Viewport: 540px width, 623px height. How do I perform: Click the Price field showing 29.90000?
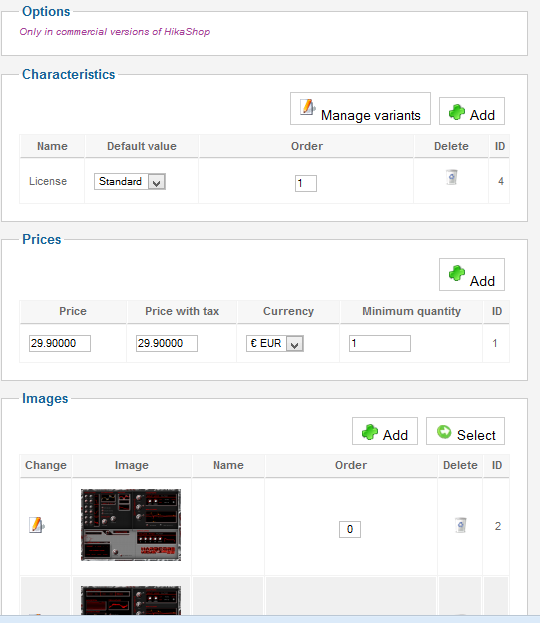coord(60,343)
